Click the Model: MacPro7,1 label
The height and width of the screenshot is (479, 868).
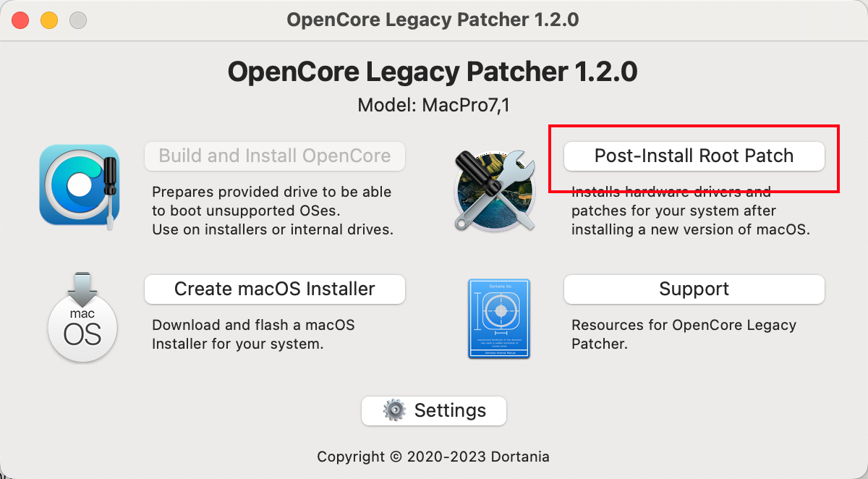[433, 106]
